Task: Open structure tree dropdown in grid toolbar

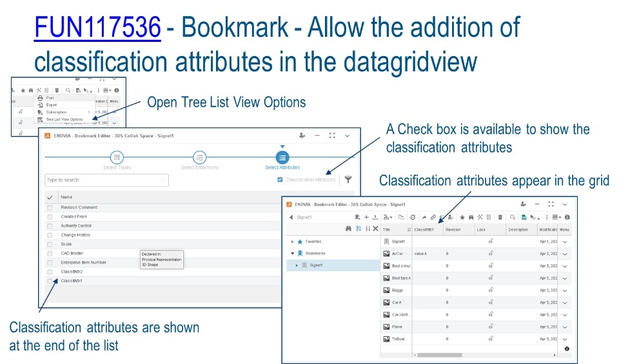Action: [x=388, y=217]
